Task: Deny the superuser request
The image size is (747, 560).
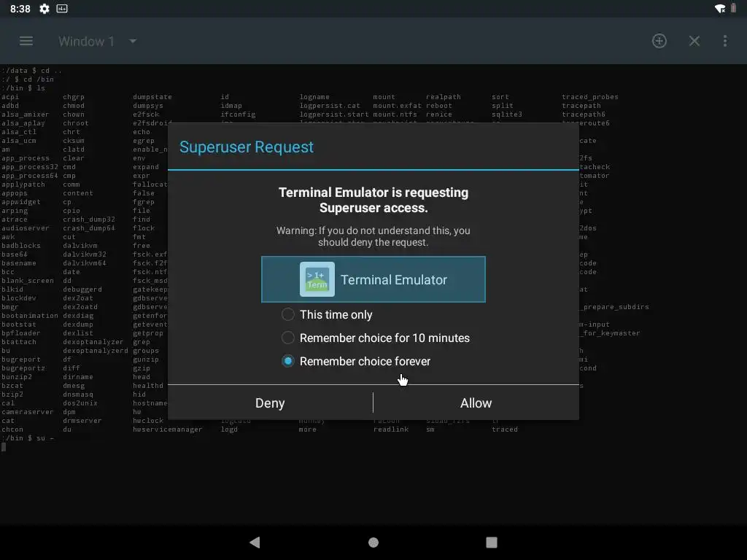Action: point(270,402)
